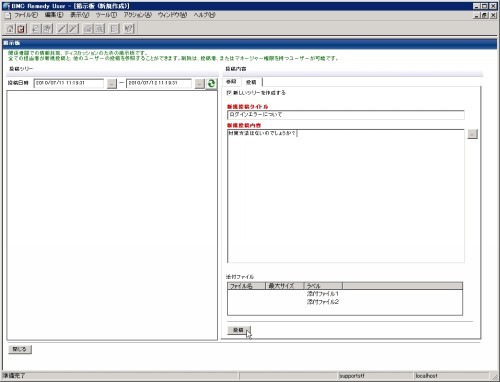Switch to the 参照 tab
The width and height of the screenshot is (500, 382).
[231, 82]
